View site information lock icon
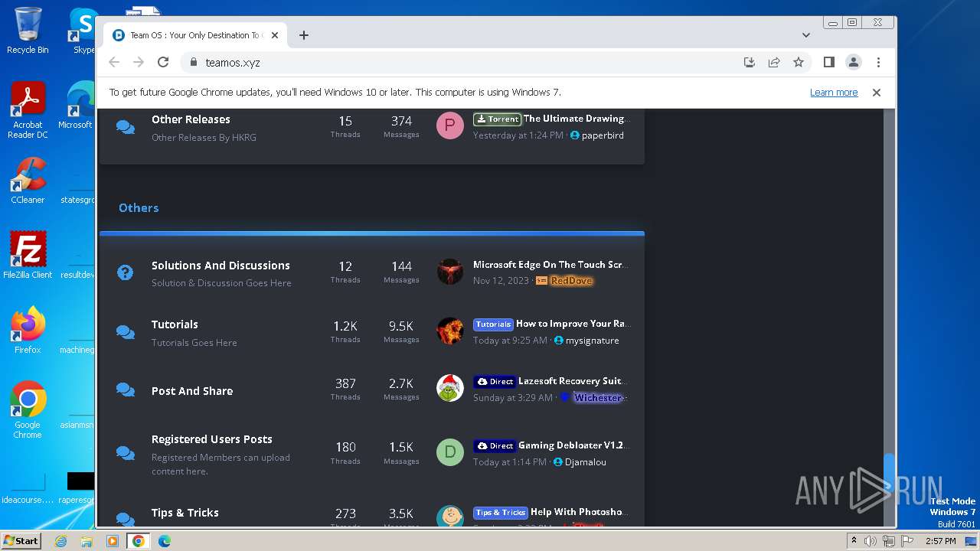 [193, 62]
